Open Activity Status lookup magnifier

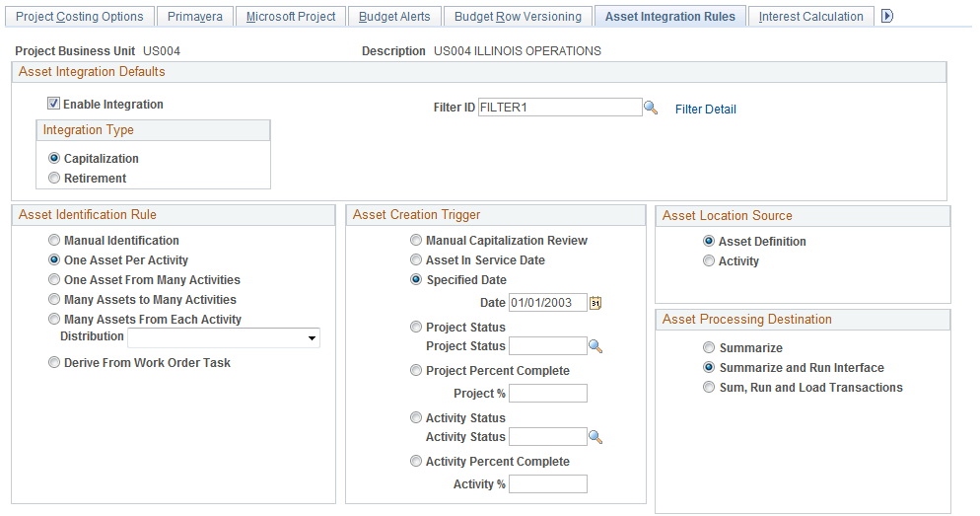coord(595,437)
